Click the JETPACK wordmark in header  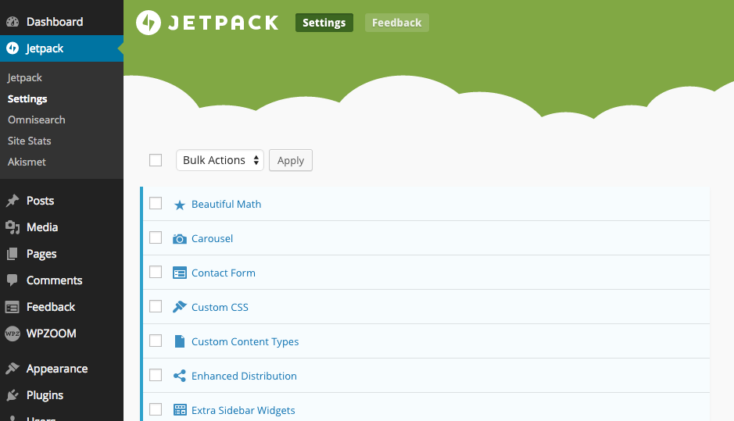223,22
